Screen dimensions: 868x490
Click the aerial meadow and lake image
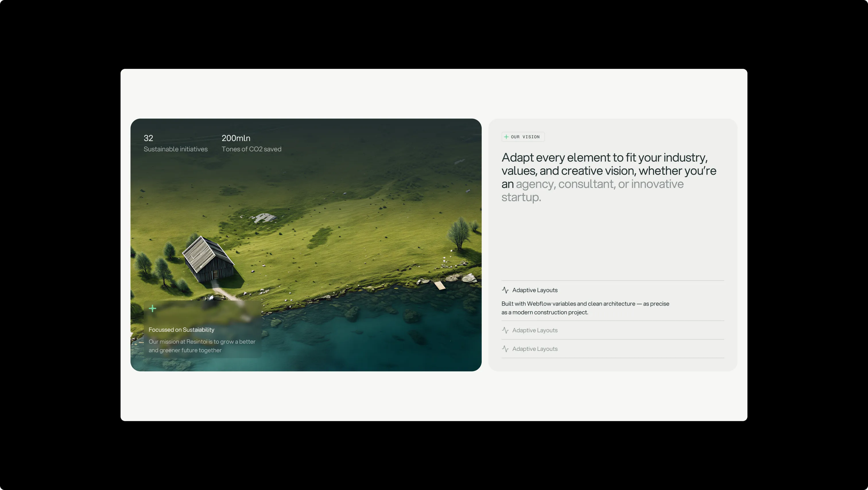coord(306,245)
